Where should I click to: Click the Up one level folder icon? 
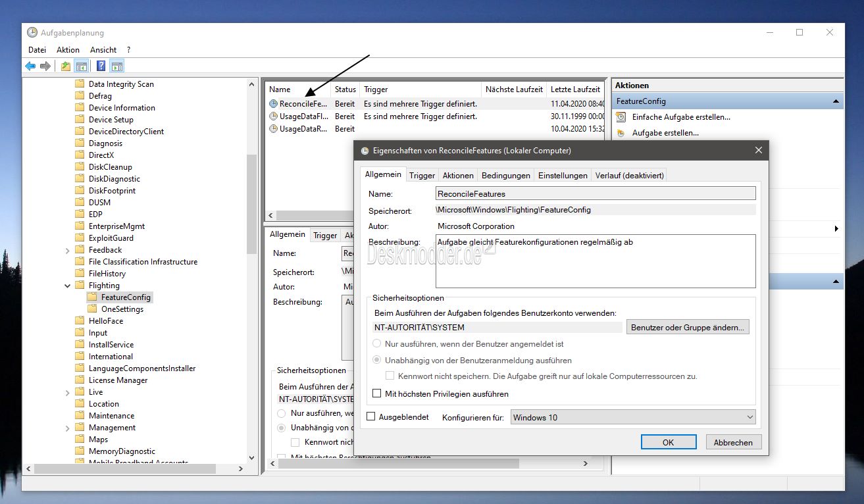(66, 66)
